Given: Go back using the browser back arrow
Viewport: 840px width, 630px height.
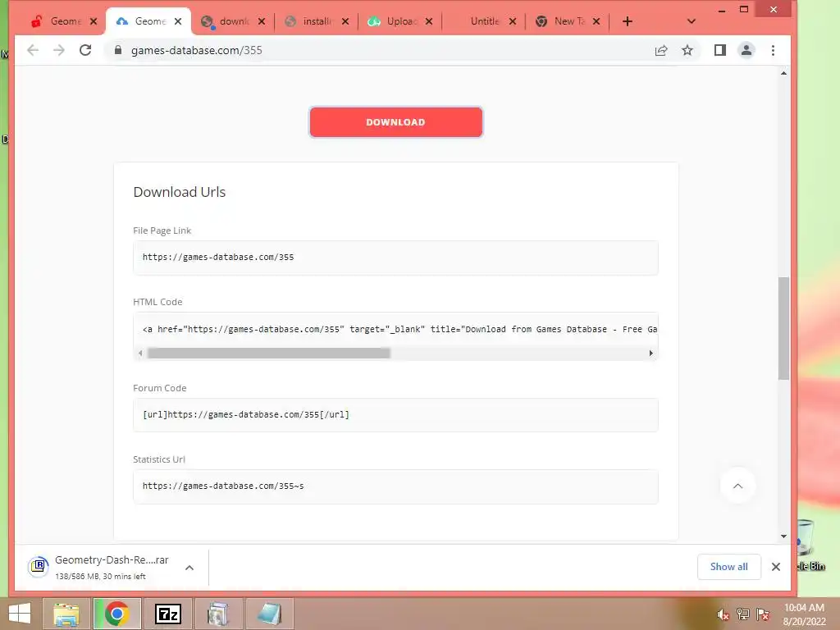Looking at the screenshot, I should click(x=33, y=50).
